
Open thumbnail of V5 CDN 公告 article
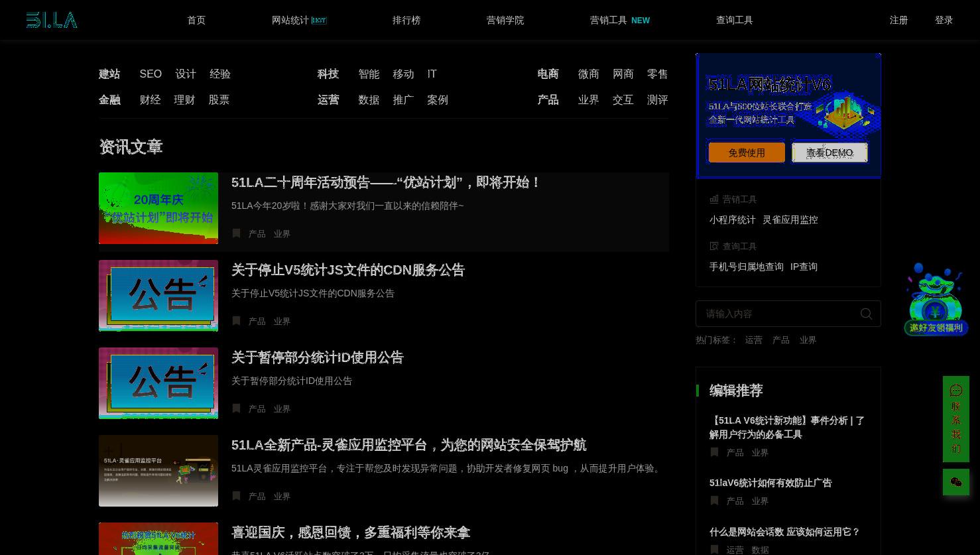click(x=158, y=296)
